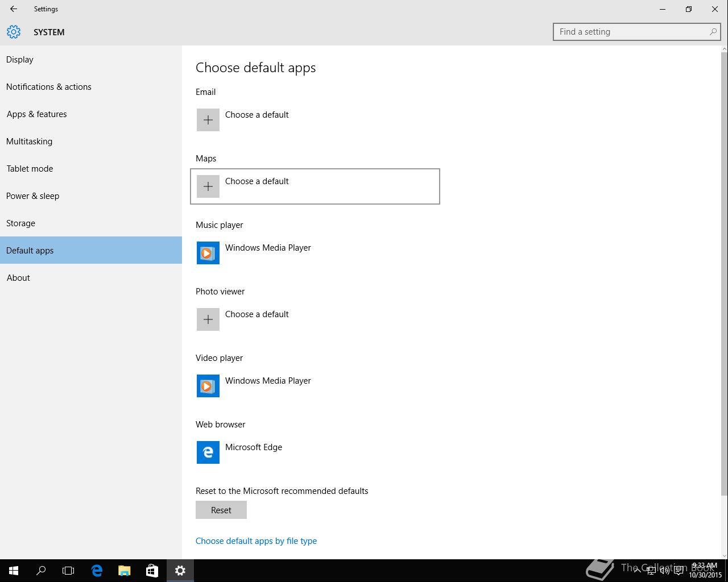The width and height of the screenshot is (728, 582).
Task: Click the vertical scrollbar thumb
Action: 724,274
